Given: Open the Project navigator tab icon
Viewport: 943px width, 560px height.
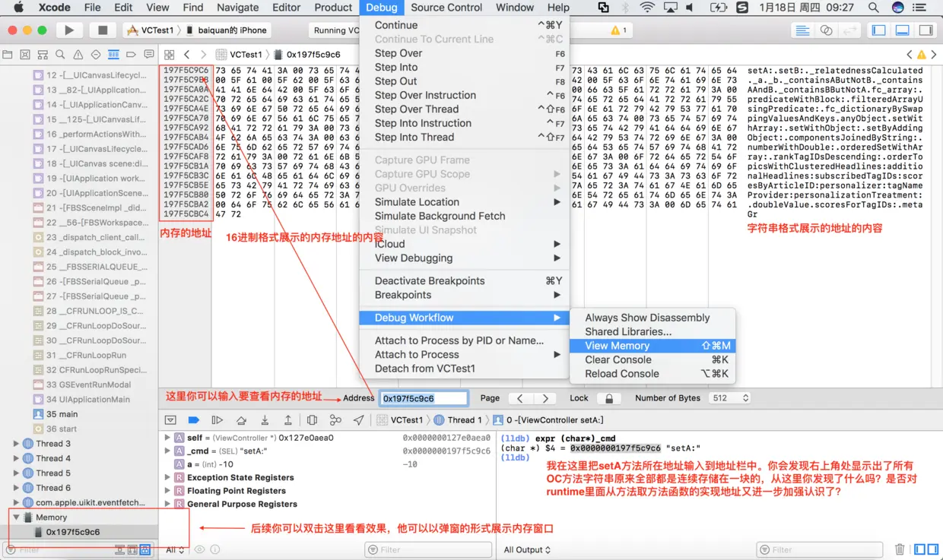Looking at the screenshot, I should coord(8,55).
